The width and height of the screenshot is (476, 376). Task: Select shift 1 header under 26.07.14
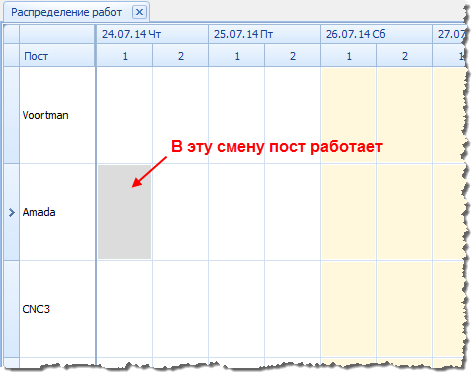point(349,56)
